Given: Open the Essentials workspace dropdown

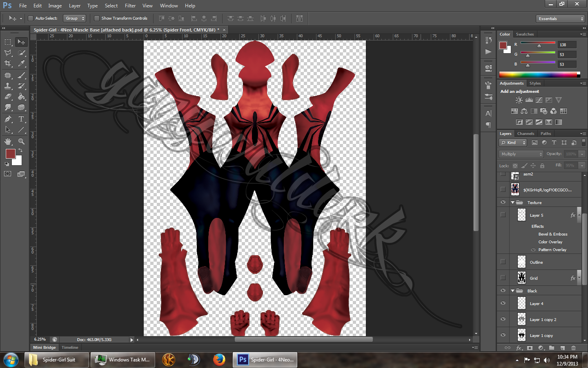Looking at the screenshot, I should coord(561,19).
